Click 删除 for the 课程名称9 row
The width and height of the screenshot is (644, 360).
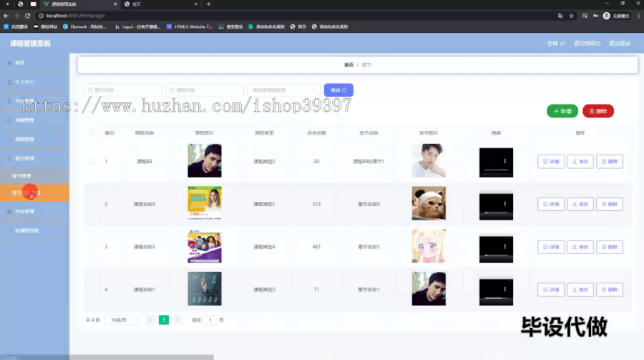(610, 204)
